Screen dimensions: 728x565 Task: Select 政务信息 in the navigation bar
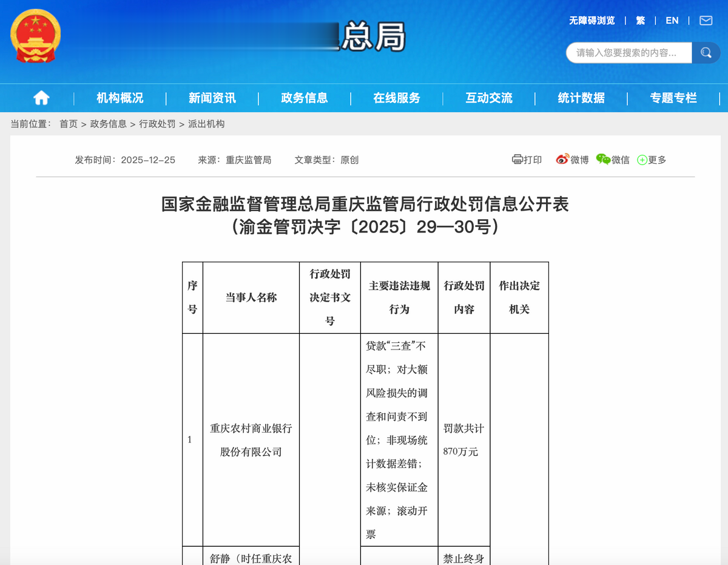click(305, 98)
